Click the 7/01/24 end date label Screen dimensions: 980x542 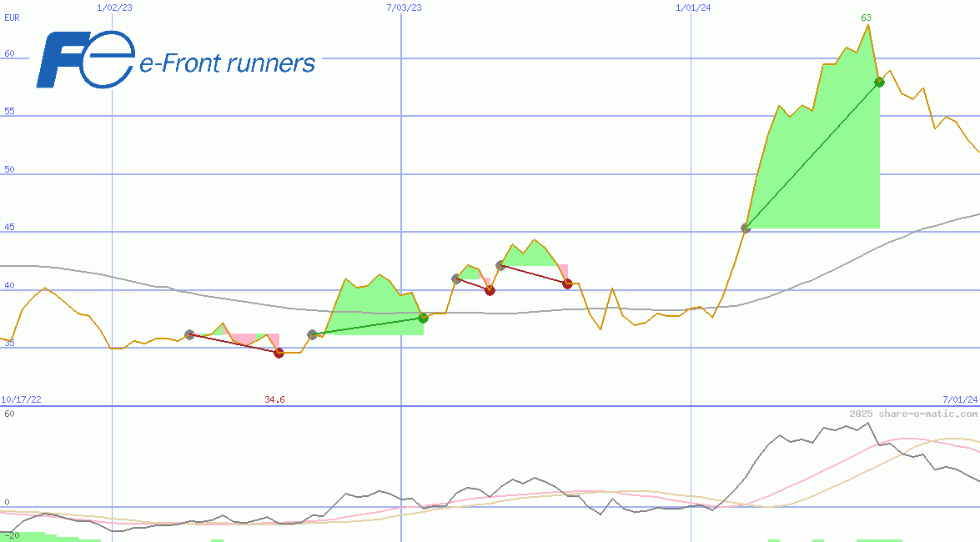click(959, 399)
